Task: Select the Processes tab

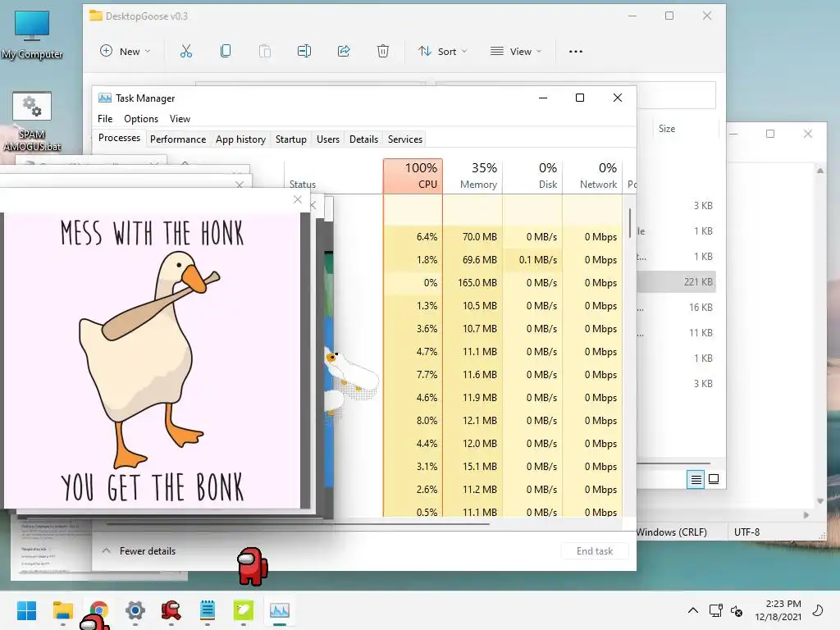Action: 119,138
